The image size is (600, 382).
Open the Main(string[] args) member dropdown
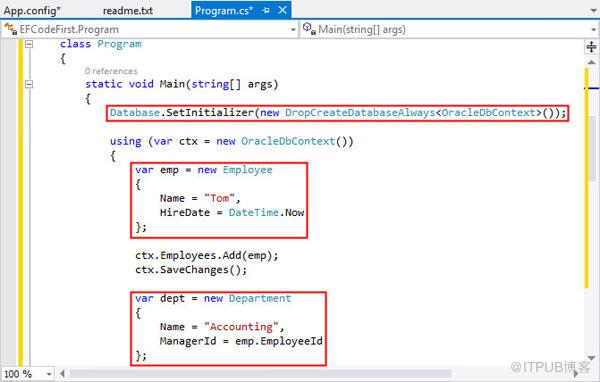pyautogui.click(x=593, y=29)
